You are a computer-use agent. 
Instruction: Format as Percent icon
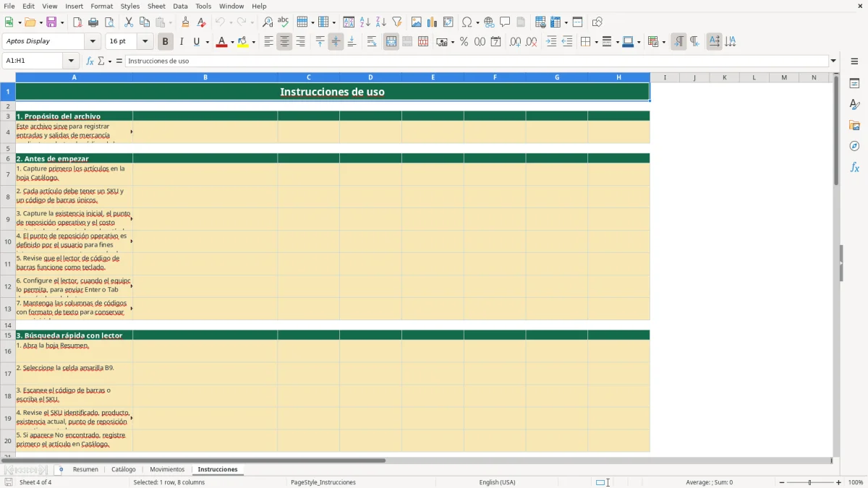pos(464,42)
